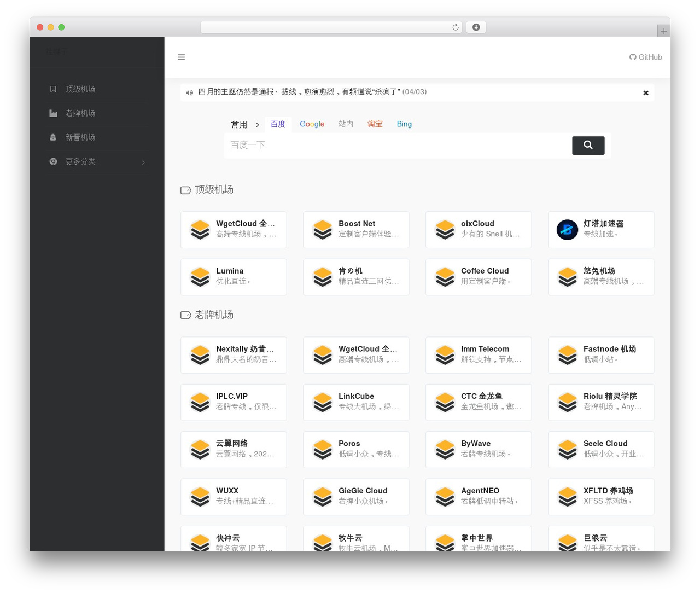Viewport: 700px width, 593px height.
Task: Click the Coffee Cloud card icon
Action: tap(445, 277)
